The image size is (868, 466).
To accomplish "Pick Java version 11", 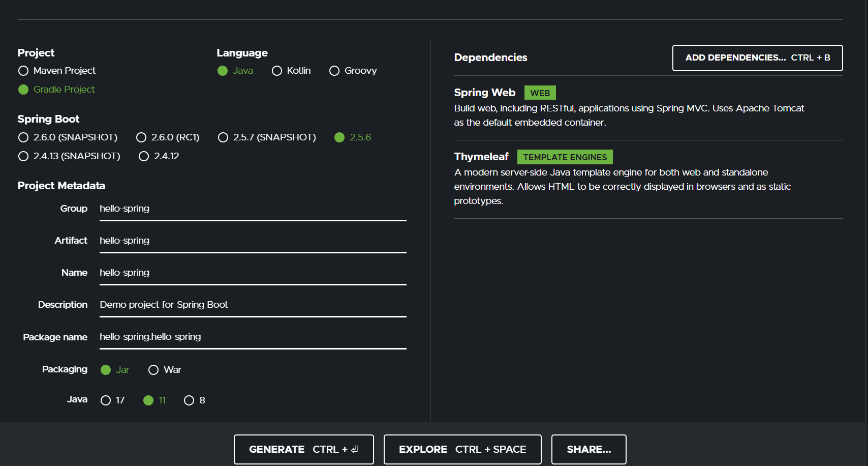I will (x=154, y=400).
